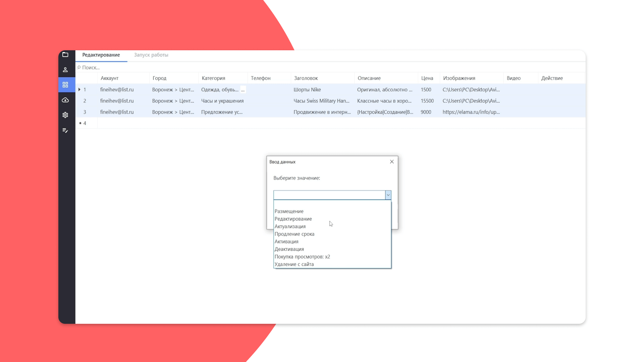
Task: Expand row 1 arrow indicator
Action: 79,89
